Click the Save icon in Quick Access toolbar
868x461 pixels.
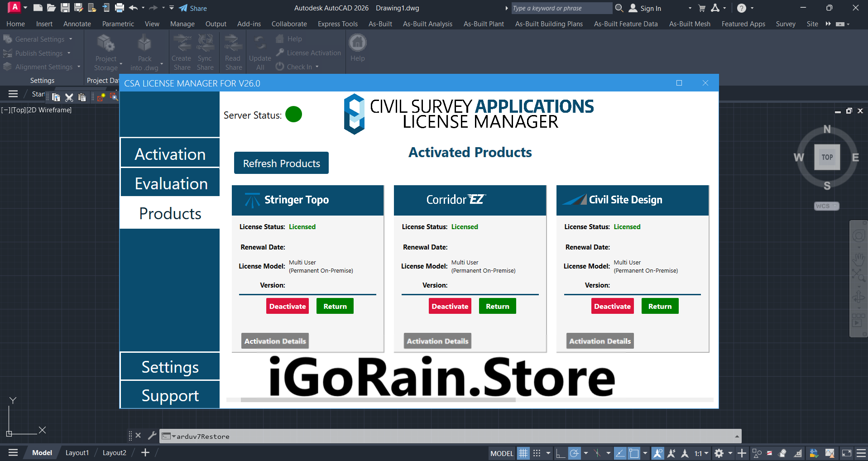pyautogui.click(x=65, y=8)
